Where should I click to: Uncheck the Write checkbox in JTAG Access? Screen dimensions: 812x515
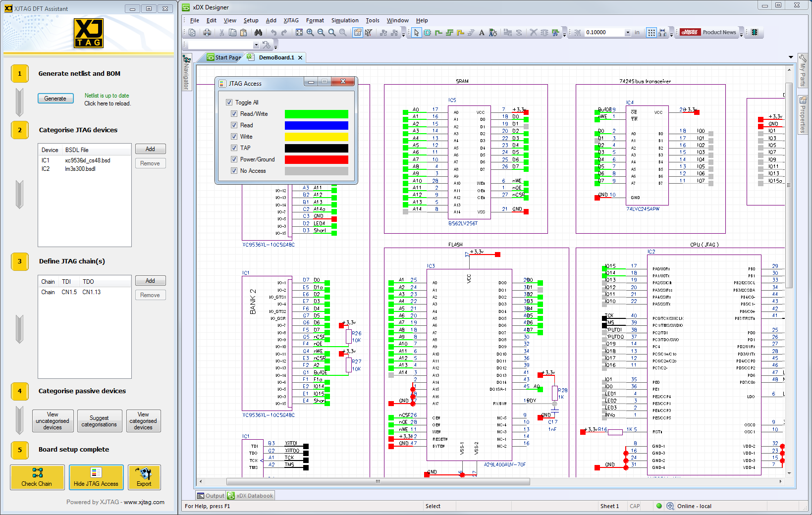[234, 137]
